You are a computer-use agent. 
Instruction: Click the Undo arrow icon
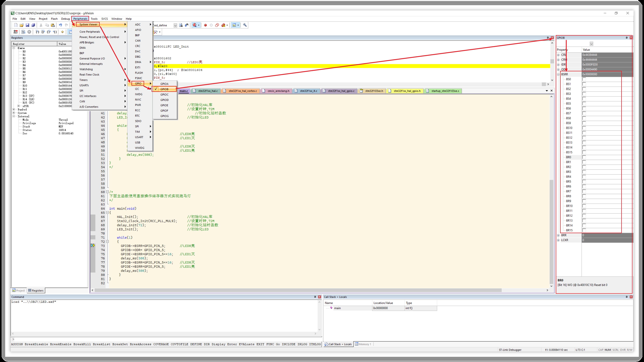[60, 25]
